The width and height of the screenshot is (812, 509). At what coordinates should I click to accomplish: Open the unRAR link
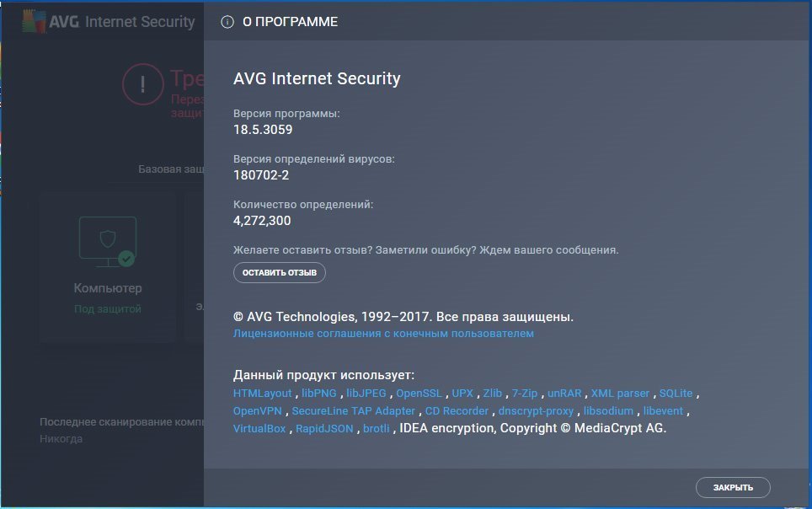coord(564,394)
